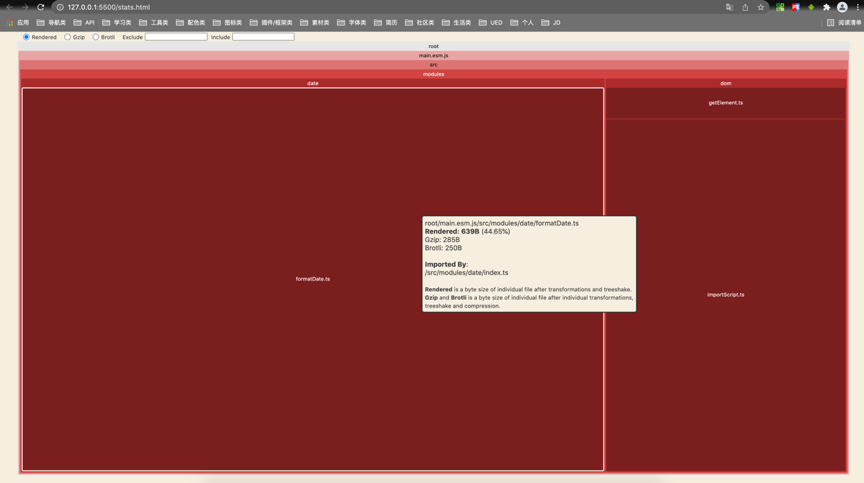
Task: Click the translate page icon
Action: click(x=729, y=7)
